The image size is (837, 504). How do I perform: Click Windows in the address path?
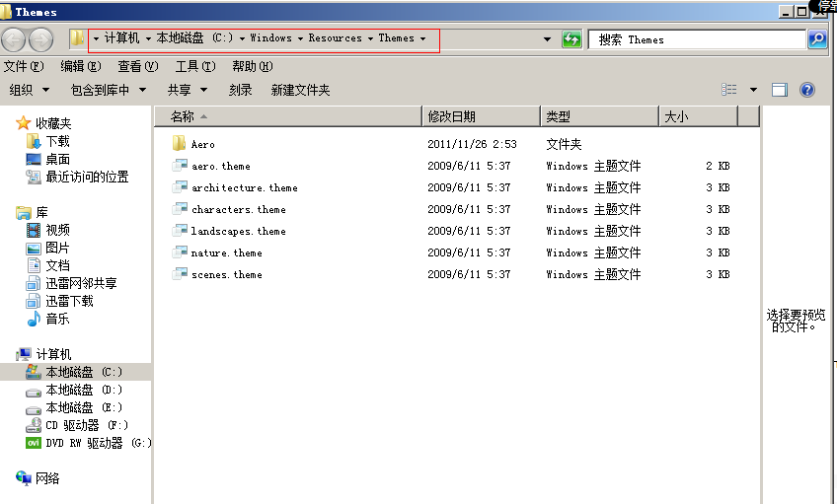pyautogui.click(x=271, y=38)
